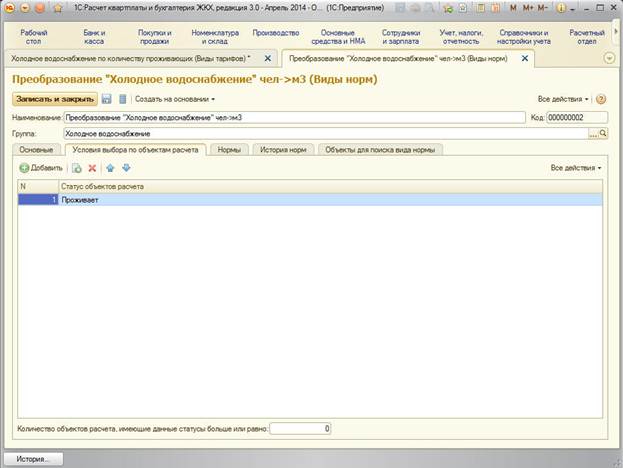This screenshot has height=468, width=623.
Task: Close the Холодное водоснабжение по количеству проживающих tab
Action: coord(268,58)
